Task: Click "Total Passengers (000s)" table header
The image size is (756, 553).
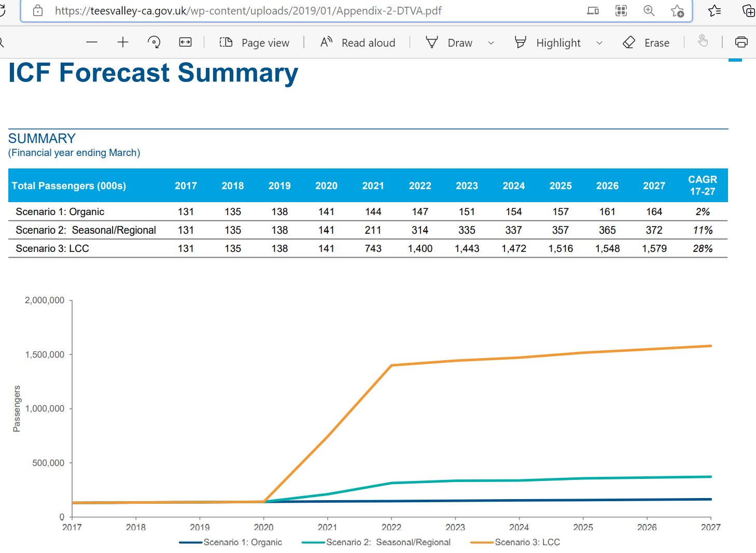Action: click(x=69, y=186)
